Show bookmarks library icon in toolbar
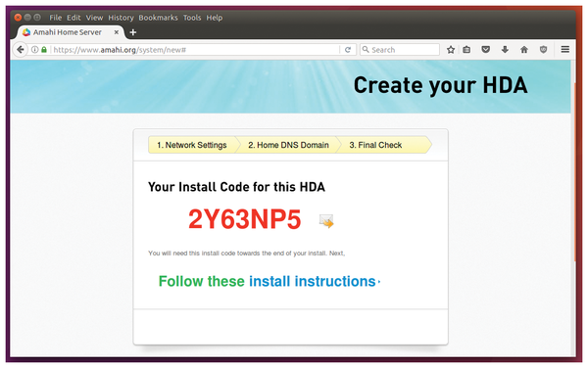Image resolution: width=588 pixels, height=368 pixels. click(x=466, y=49)
